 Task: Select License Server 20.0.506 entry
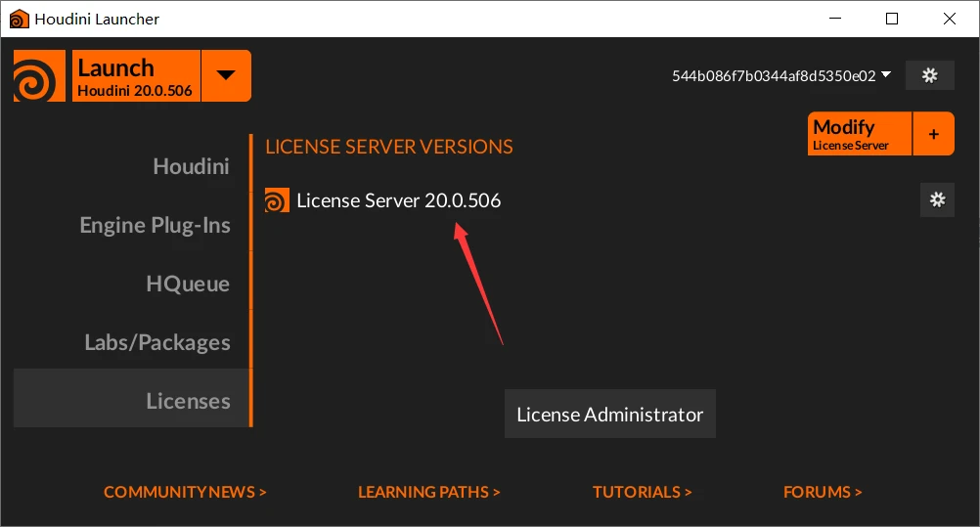[398, 200]
